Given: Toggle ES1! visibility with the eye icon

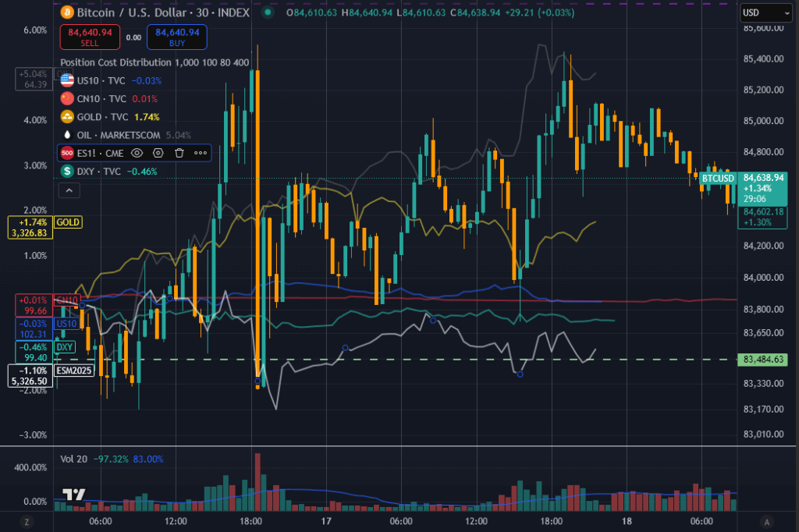Looking at the screenshot, I should [x=137, y=153].
